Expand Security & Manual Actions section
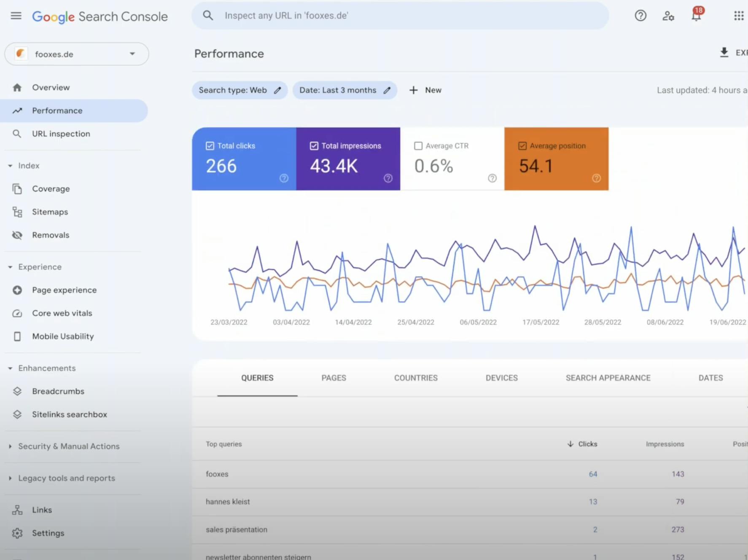The image size is (748, 560). pyautogui.click(x=11, y=447)
